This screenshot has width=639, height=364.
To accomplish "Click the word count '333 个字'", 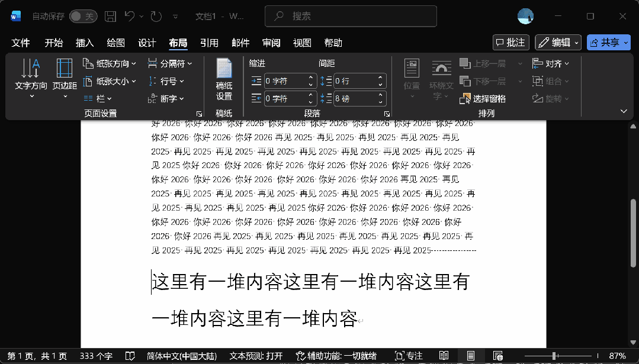I will [96, 356].
